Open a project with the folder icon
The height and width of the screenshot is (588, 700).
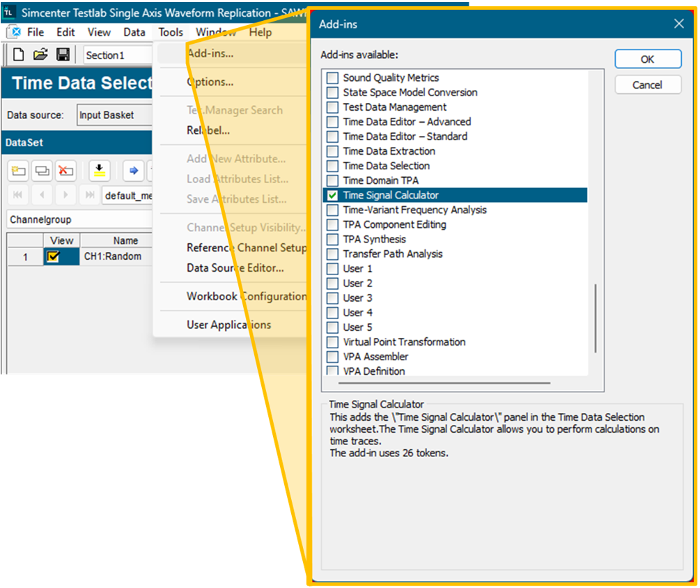click(x=40, y=55)
